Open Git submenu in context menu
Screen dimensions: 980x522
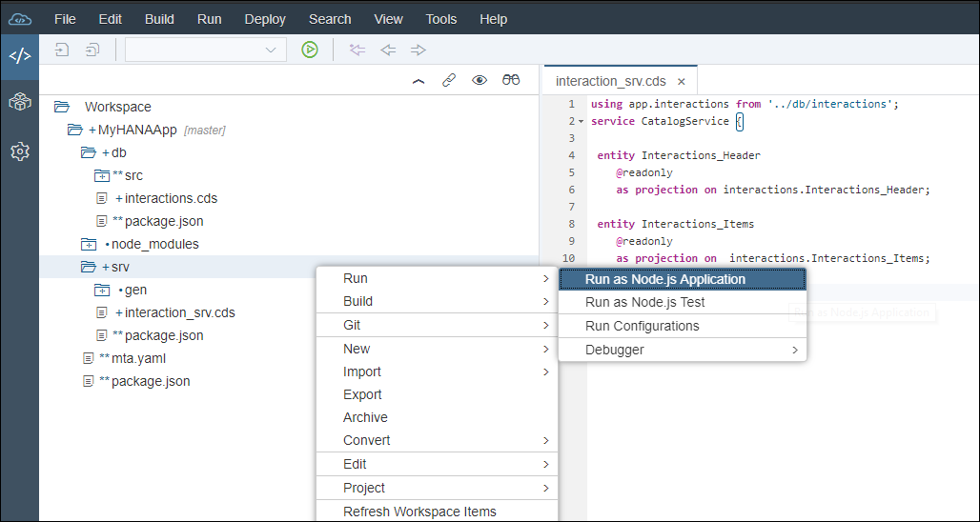(437, 326)
